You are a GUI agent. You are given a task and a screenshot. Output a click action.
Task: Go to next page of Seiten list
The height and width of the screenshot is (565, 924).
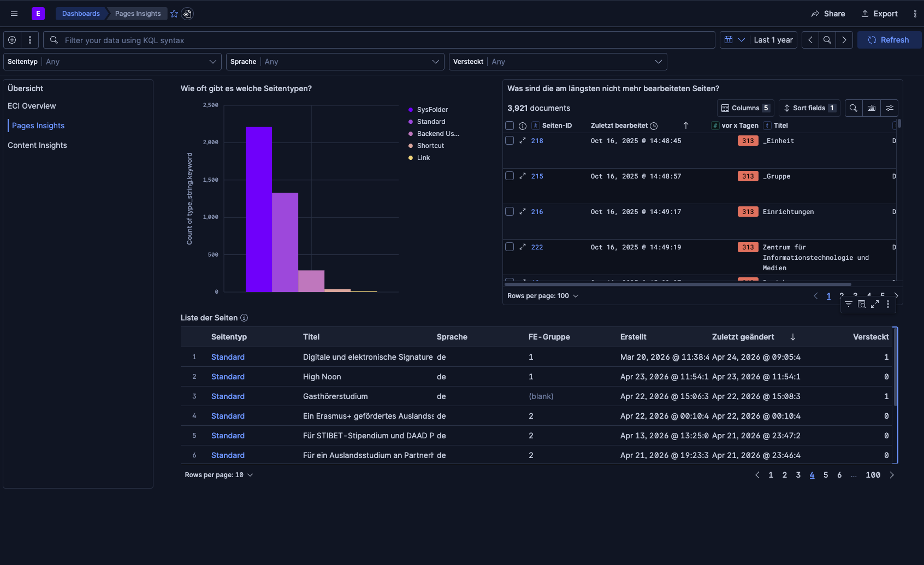tap(892, 475)
